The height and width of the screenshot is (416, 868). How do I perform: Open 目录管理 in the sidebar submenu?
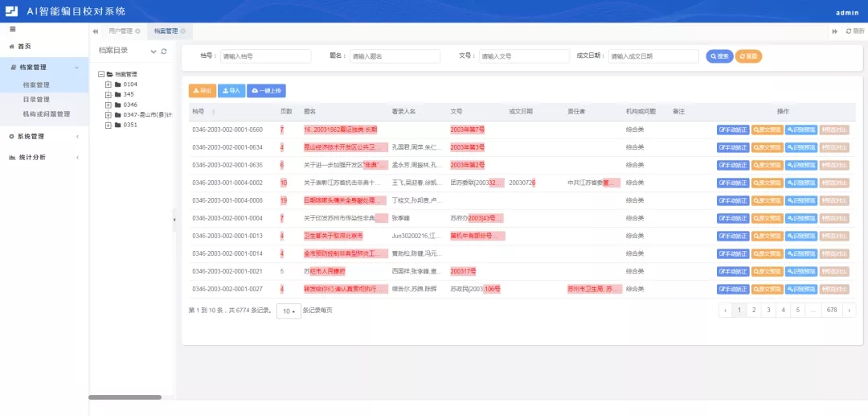pos(36,99)
